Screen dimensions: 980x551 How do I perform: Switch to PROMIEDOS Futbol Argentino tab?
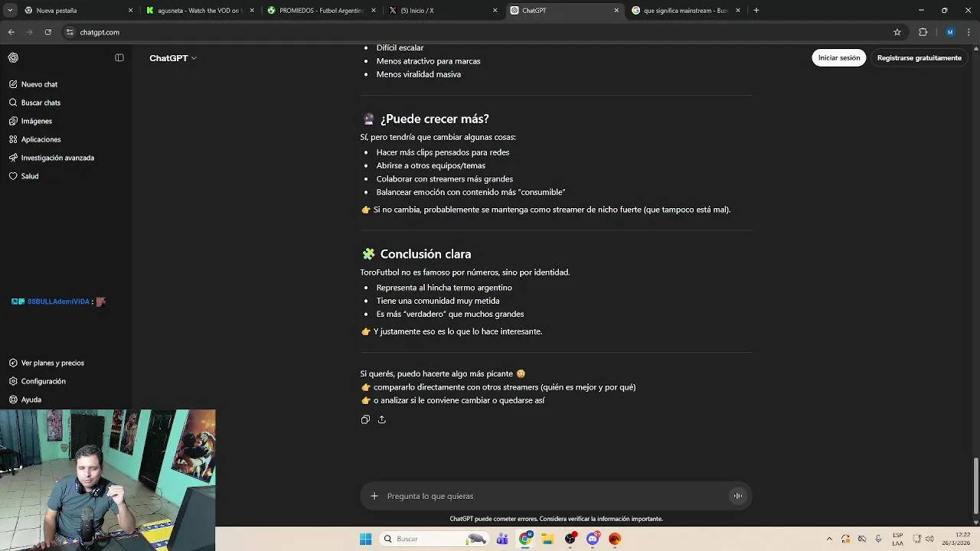point(320,11)
